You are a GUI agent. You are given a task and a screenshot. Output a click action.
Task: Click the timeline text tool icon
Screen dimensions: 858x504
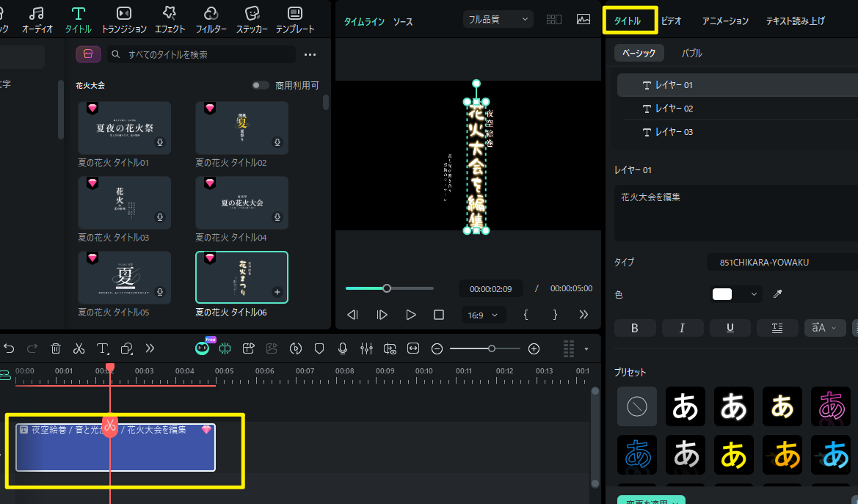(x=102, y=348)
